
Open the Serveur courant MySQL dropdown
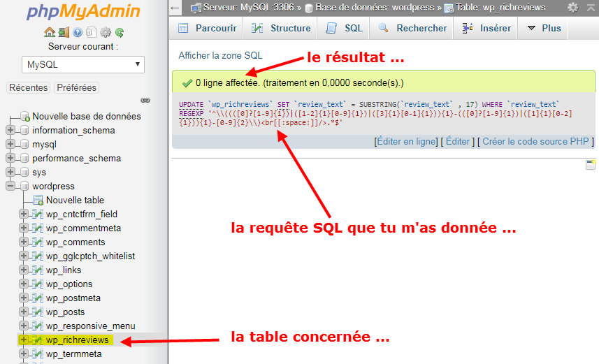point(83,64)
